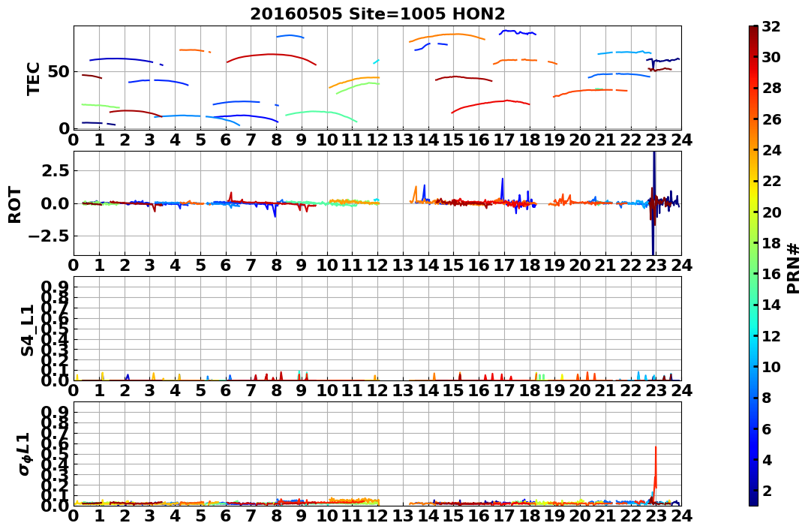The height and width of the screenshot is (532, 808).
Task: Click the colorbar tick label 10
Action: point(771,366)
